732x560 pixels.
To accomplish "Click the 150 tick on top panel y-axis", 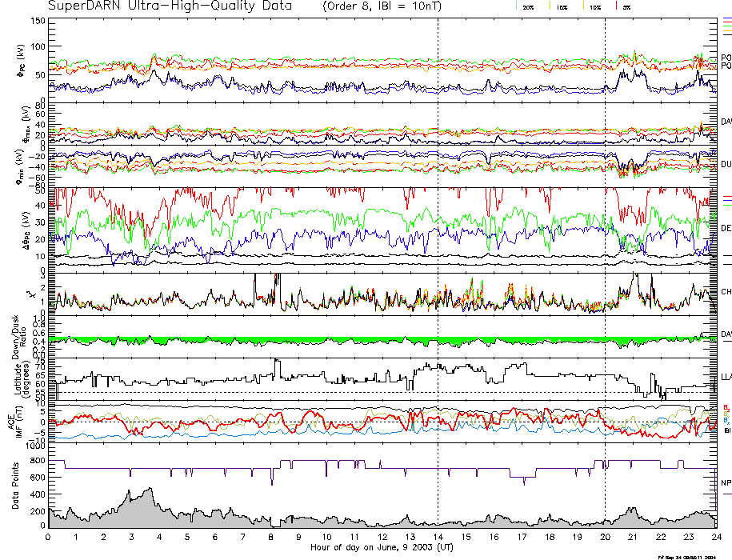I will 38,21.
